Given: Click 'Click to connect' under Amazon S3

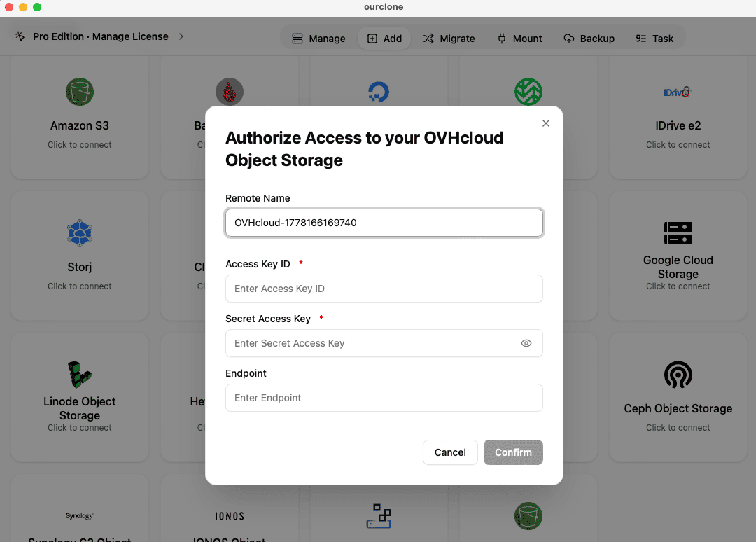Looking at the screenshot, I should click(x=80, y=145).
